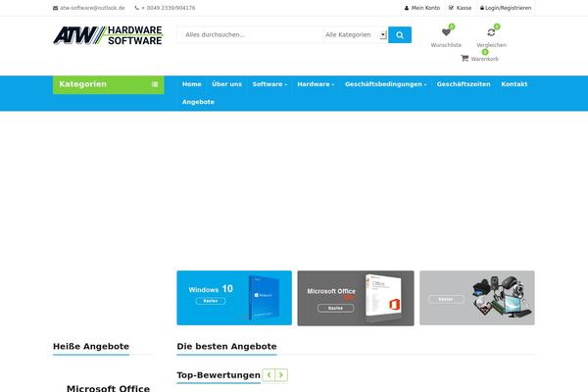Viewport: 588px width, 392px height.
Task: Click the list icon in the Kategorien bar
Action: click(x=155, y=84)
